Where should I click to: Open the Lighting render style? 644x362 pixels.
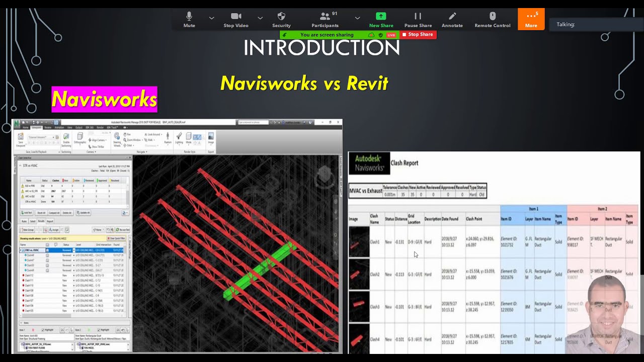179,139
